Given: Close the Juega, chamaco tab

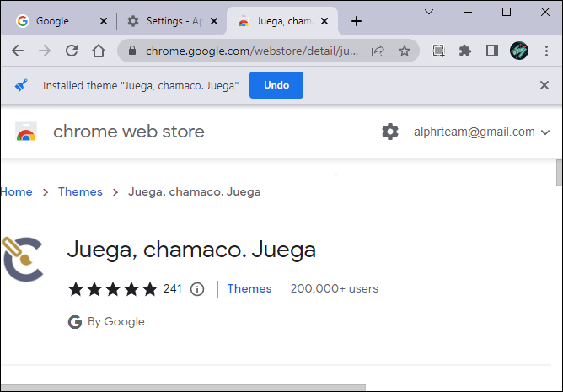Looking at the screenshot, I should click(324, 21).
